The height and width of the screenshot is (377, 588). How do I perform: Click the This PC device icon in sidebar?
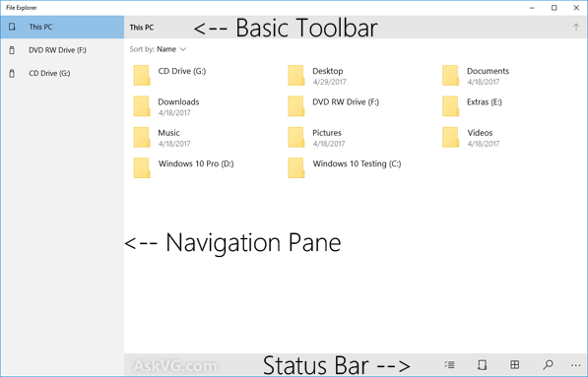click(12, 27)
